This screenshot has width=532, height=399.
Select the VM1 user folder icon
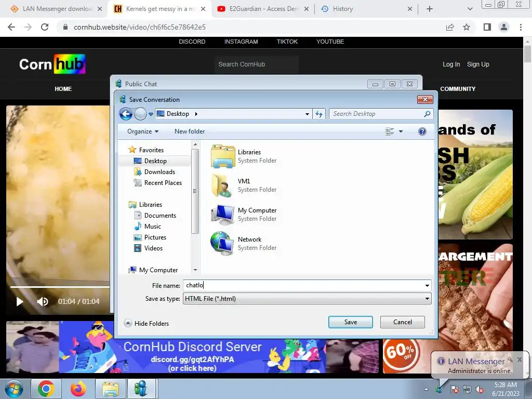[222, 185]
